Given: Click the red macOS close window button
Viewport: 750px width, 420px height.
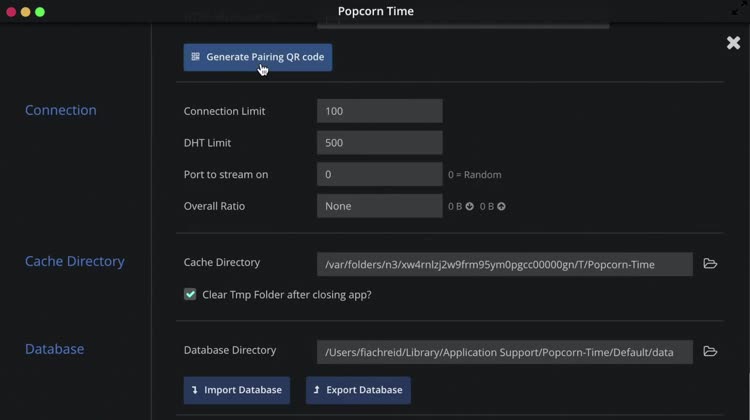Looking at the screenshot, I should 11,12.
